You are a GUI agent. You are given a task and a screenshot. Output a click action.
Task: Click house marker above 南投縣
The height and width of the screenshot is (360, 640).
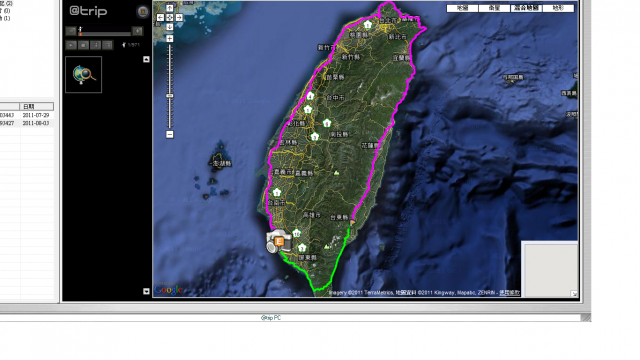[327, 123]
